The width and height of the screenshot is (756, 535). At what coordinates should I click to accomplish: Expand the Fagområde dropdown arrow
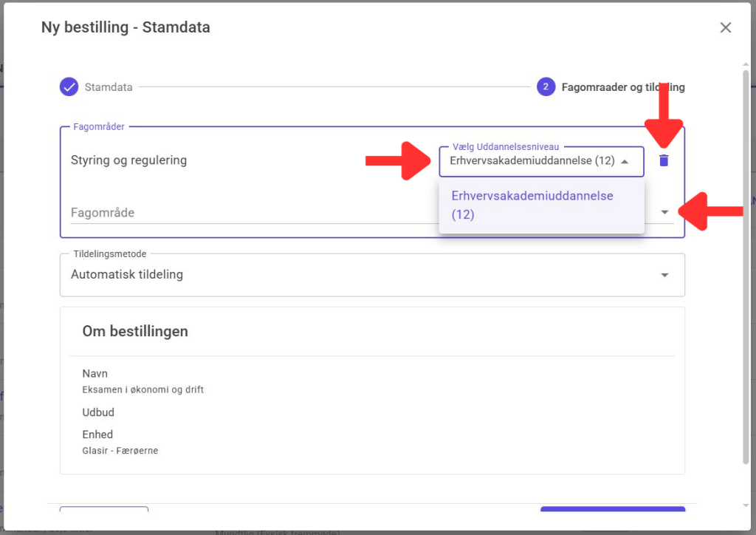click(x=664, y=212)
